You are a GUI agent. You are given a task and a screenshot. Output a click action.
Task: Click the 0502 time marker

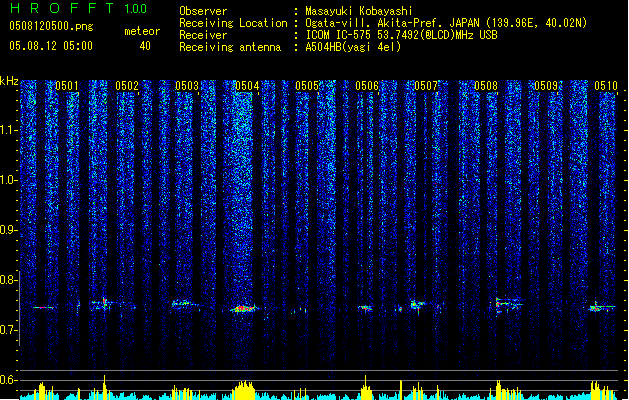(x=127, y=86)
